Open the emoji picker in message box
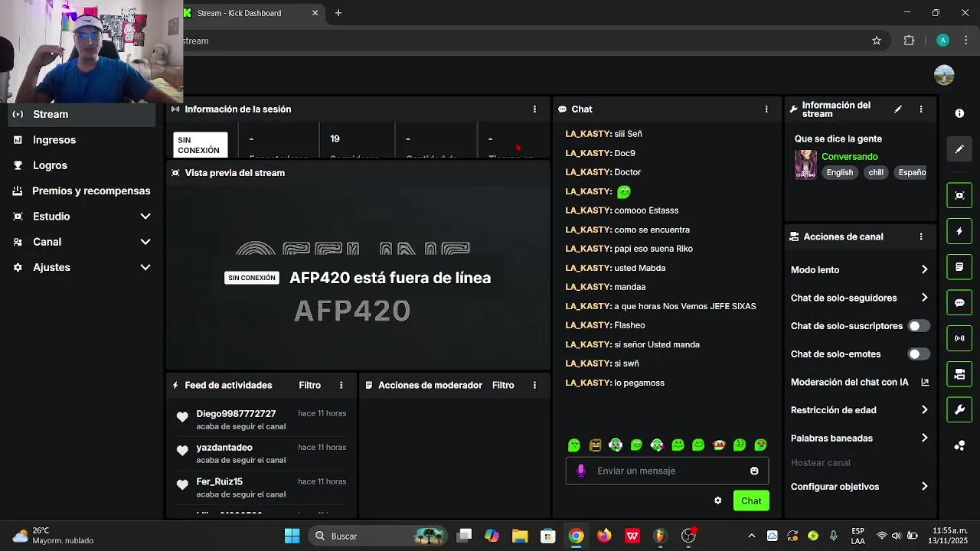The image size is (980, 551). pyautogui.click(x=754, y=471)
